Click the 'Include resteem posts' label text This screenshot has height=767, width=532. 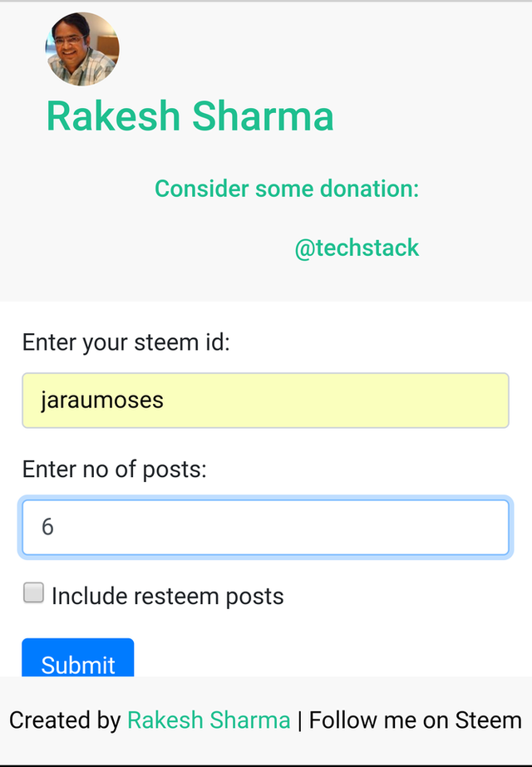click(167, 596)
